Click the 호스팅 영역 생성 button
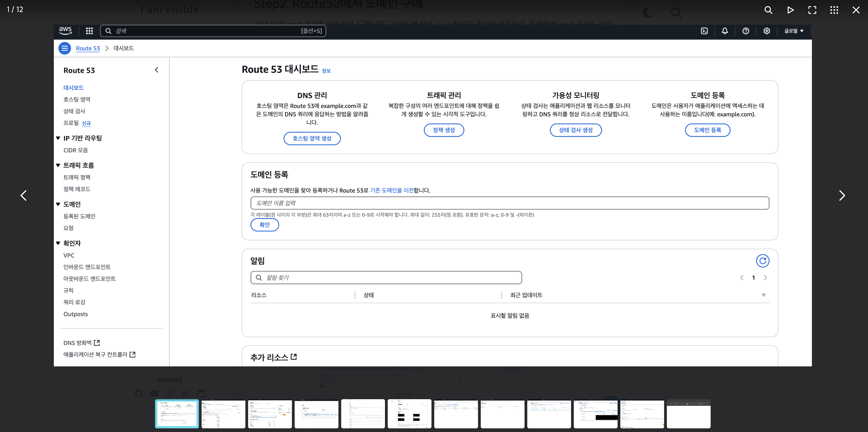 click(312, 138)
